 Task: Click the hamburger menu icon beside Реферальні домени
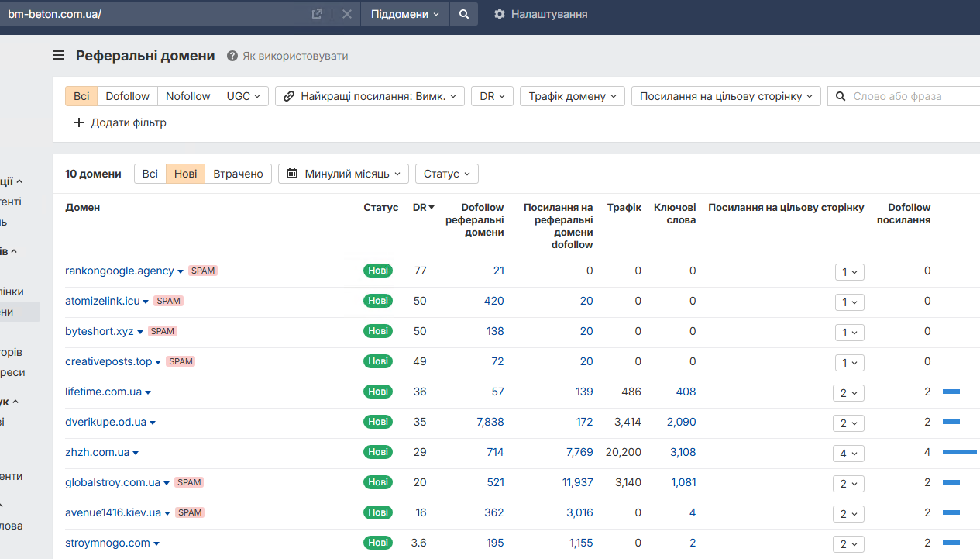point(58,56)
